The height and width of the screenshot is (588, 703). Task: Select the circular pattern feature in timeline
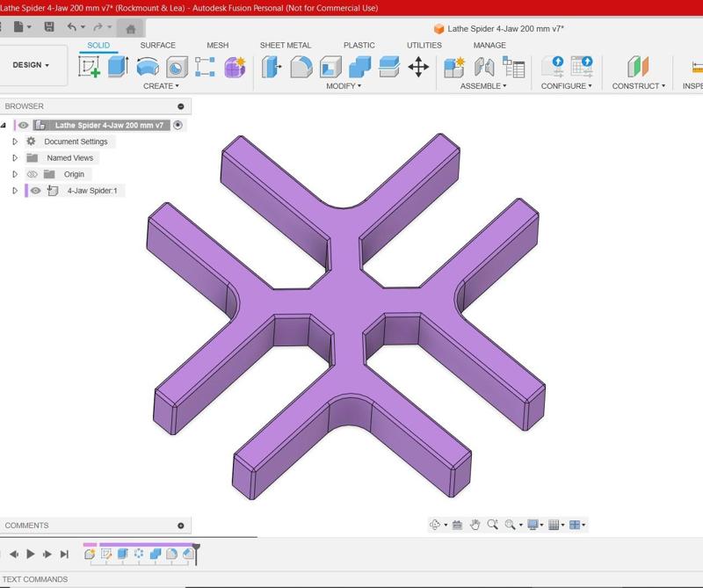pos(139,554)
